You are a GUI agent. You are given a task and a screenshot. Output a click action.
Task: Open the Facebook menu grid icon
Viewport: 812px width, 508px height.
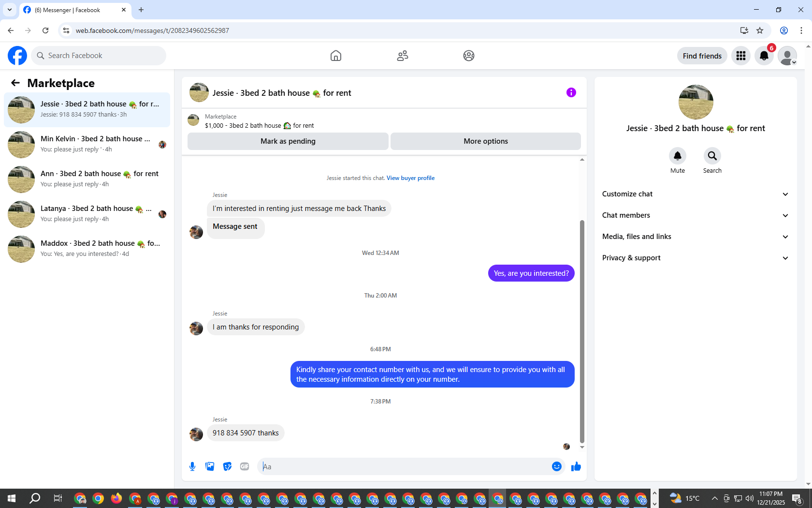pyautogui.click(x=741, y=56)
